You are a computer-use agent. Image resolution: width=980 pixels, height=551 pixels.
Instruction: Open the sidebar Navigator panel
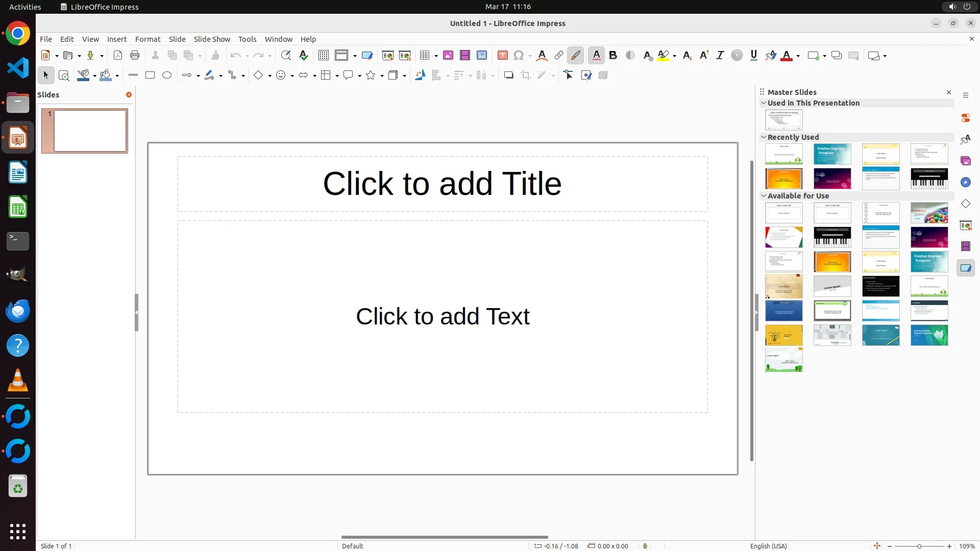(966, 182)
